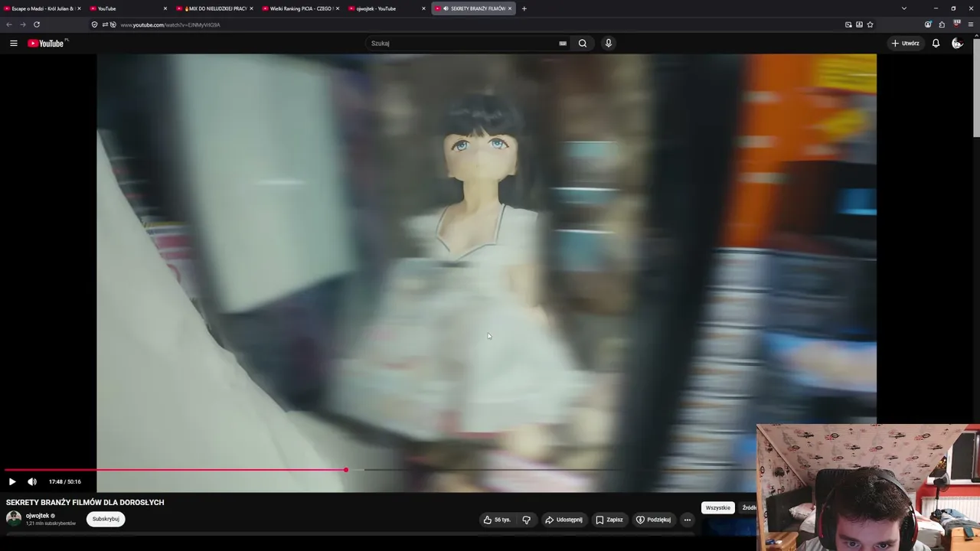Open the YouTube guide hamburger menu
Screen dimensions: 980x551
[x=13, y=44]
